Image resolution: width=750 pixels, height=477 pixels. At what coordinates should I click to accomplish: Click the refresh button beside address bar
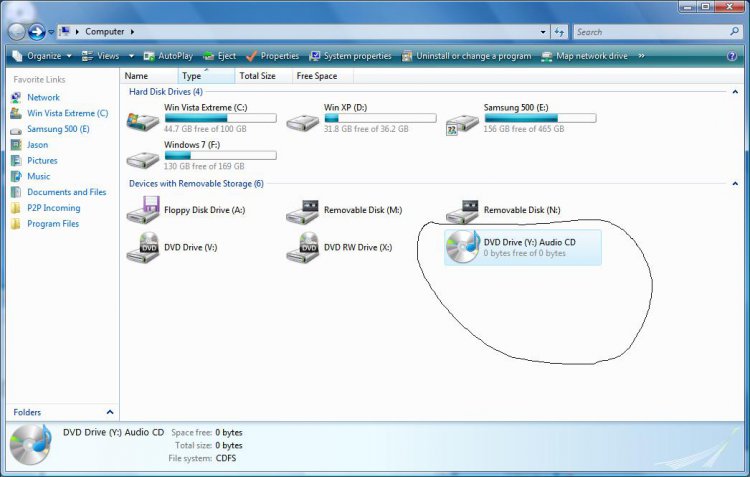coord(559,32)
